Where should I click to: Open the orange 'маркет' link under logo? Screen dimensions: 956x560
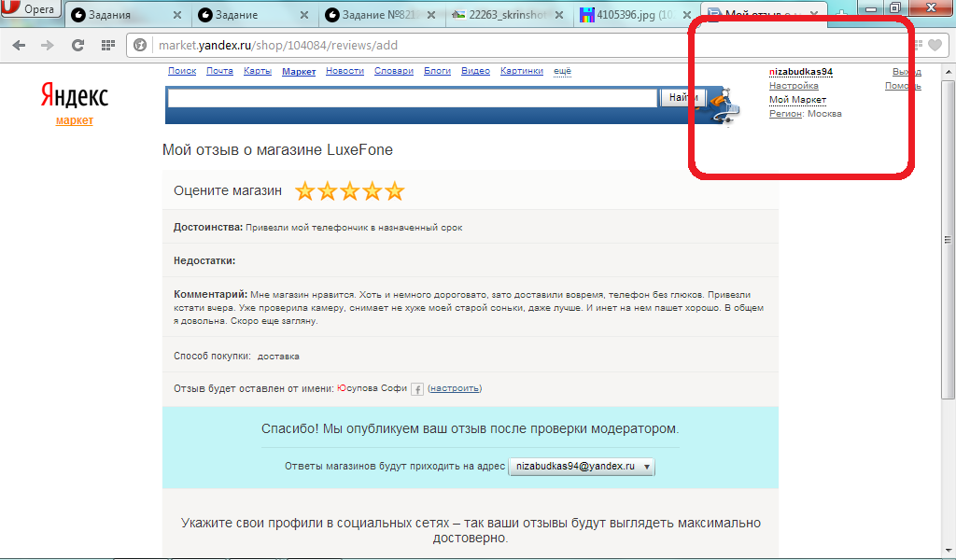(75, 120)
